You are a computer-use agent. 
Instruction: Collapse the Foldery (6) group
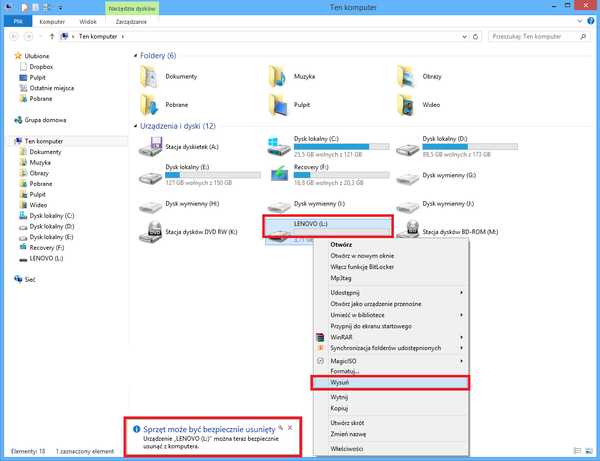tap(135, 56)
